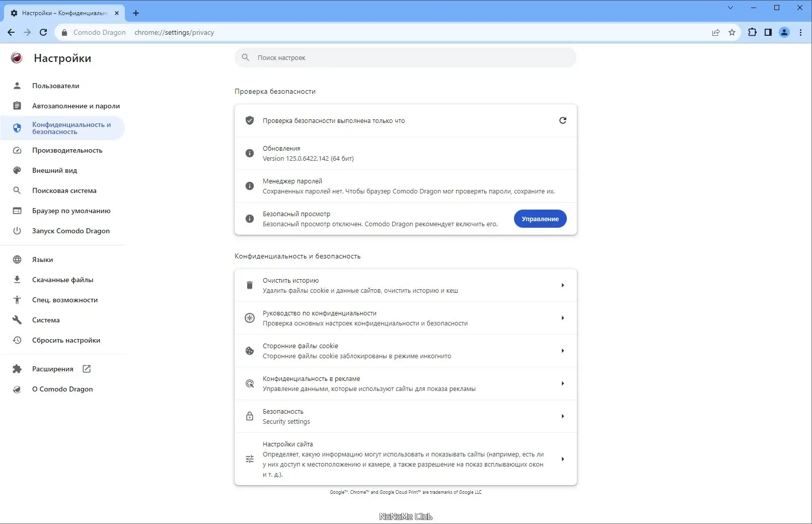
Task: Click the address bar URL chrome://settings/privacy
Action: [x=174, y=32]
